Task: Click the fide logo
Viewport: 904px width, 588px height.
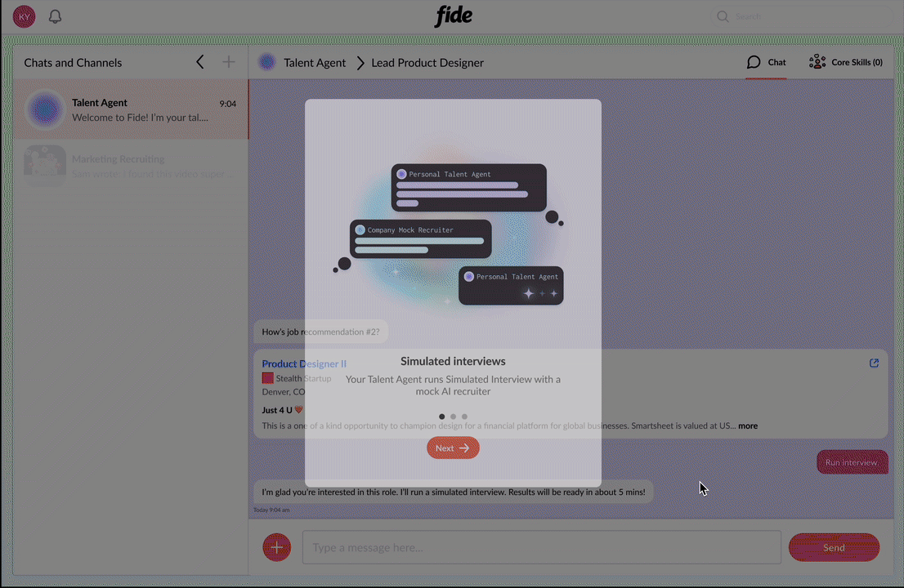Action: coord(453,16)
